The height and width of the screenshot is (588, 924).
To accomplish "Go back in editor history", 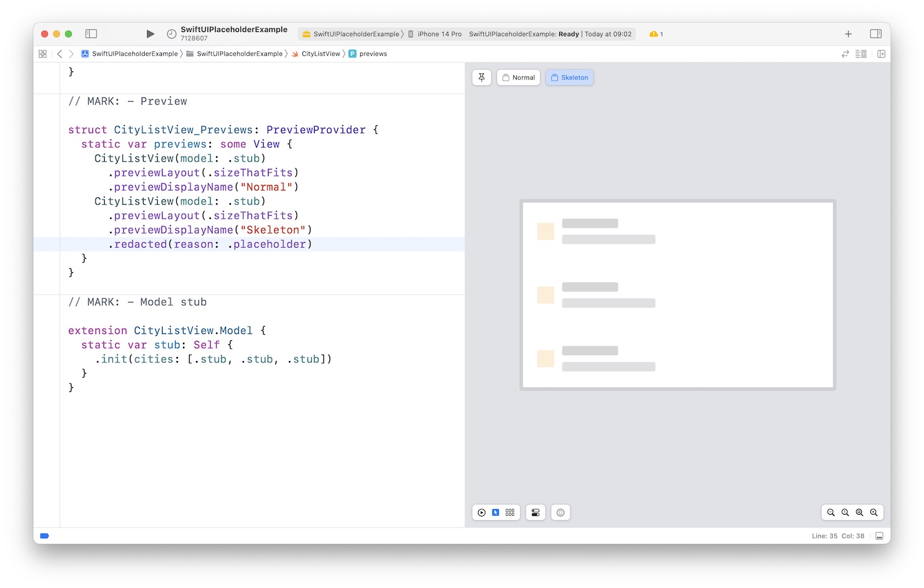I will click(60, 54).
